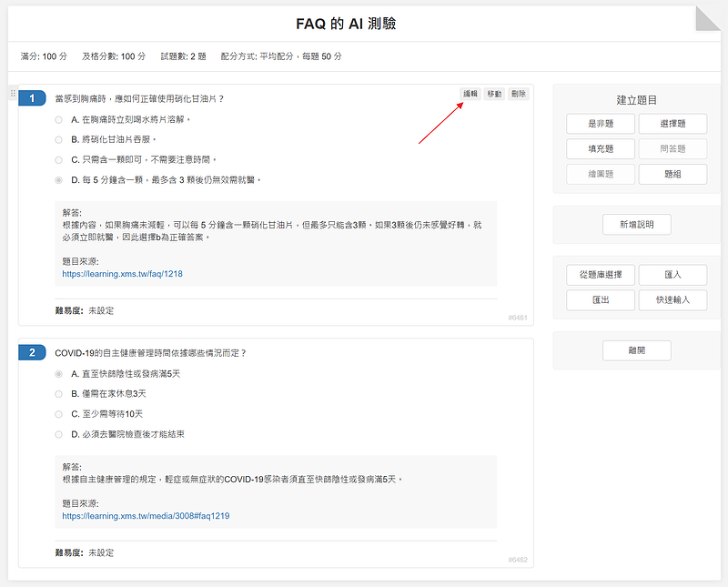Create a 填充題 fill-in question
This screenshot has height=587, width=728.
point(600,148)
